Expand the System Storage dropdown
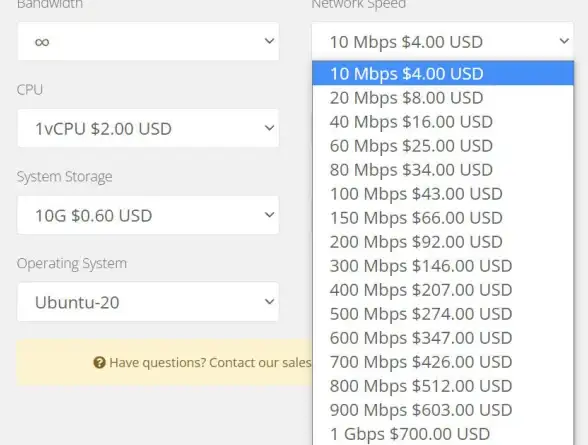Screen dimensions: 588x445 pyautogui.click(x=148, y=215)
